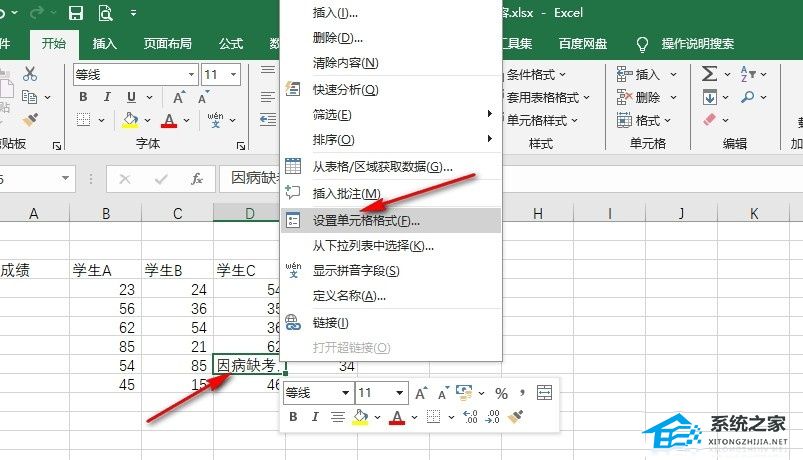Image resolution: width=803 pixels, height=460 pixels.
Task: Choose 插入批注(M) in context menu
Action: point(391,193)
